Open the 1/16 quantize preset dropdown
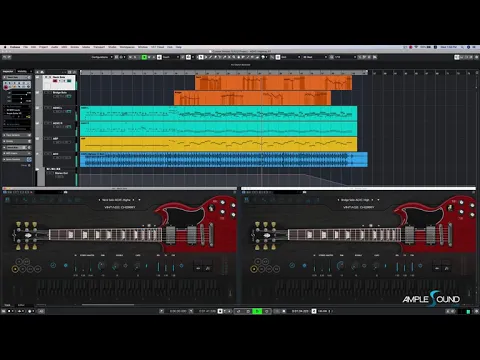Viewport: 480px width, 360px height. (345, 57)
